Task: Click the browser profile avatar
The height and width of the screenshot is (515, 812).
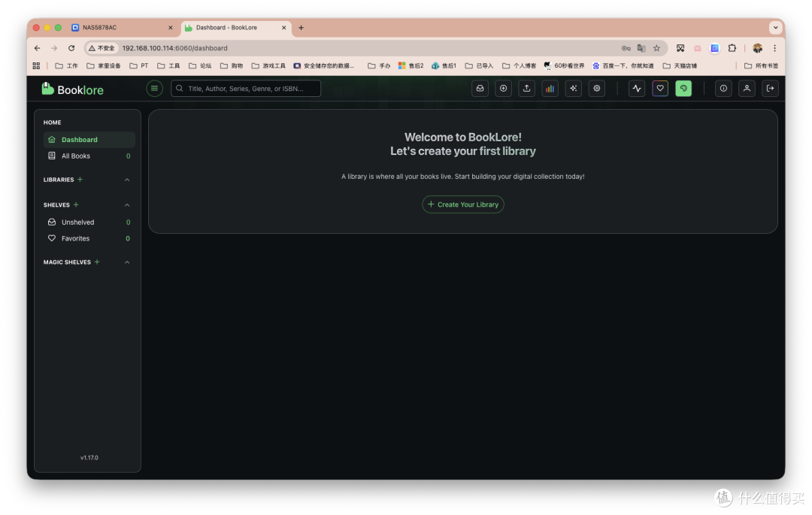Action: point(758,48)
